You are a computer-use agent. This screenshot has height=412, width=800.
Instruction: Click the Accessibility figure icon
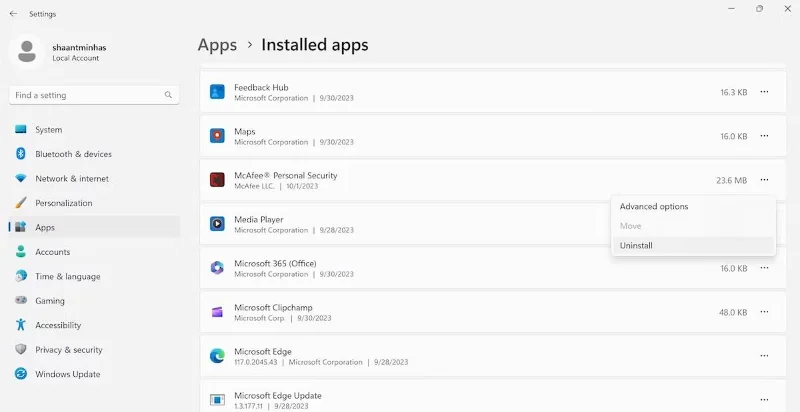point(20,324)
